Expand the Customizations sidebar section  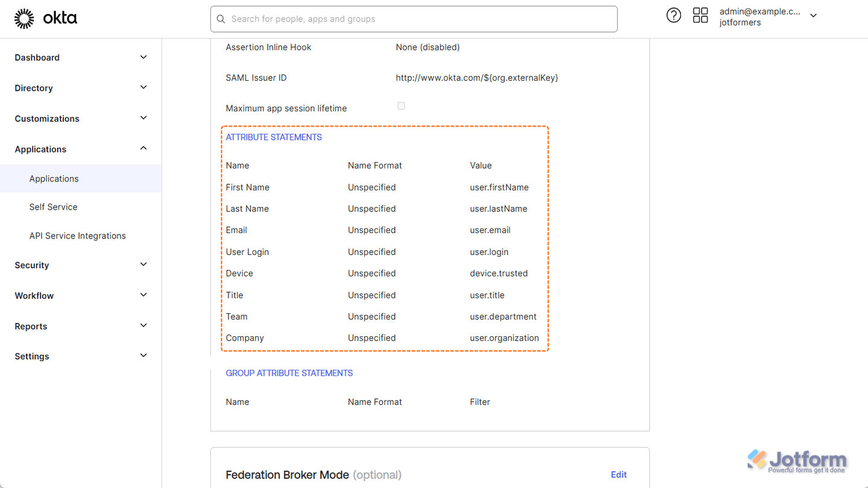143,118
